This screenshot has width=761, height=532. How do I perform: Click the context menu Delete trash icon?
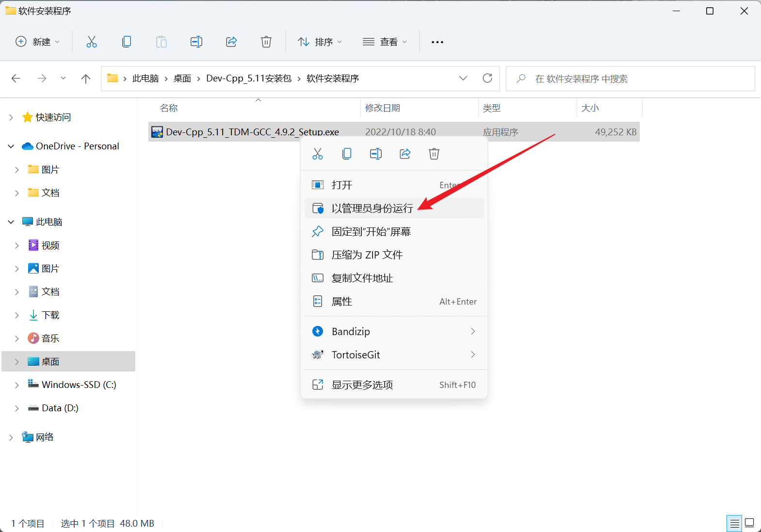[x=434, y=154]
